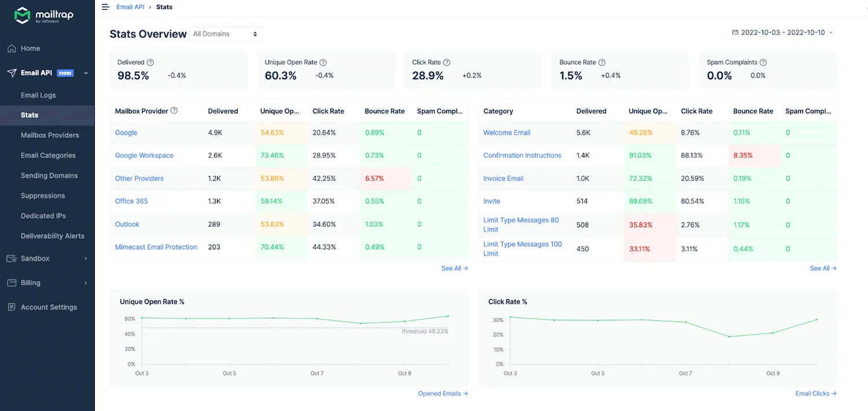Open Suppressions sidebar item

point(43,196)
